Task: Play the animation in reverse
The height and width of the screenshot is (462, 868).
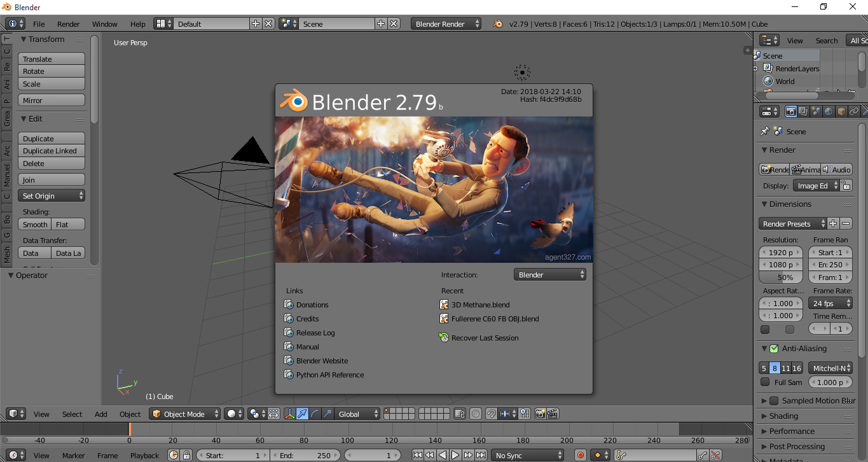Action: 443,456
